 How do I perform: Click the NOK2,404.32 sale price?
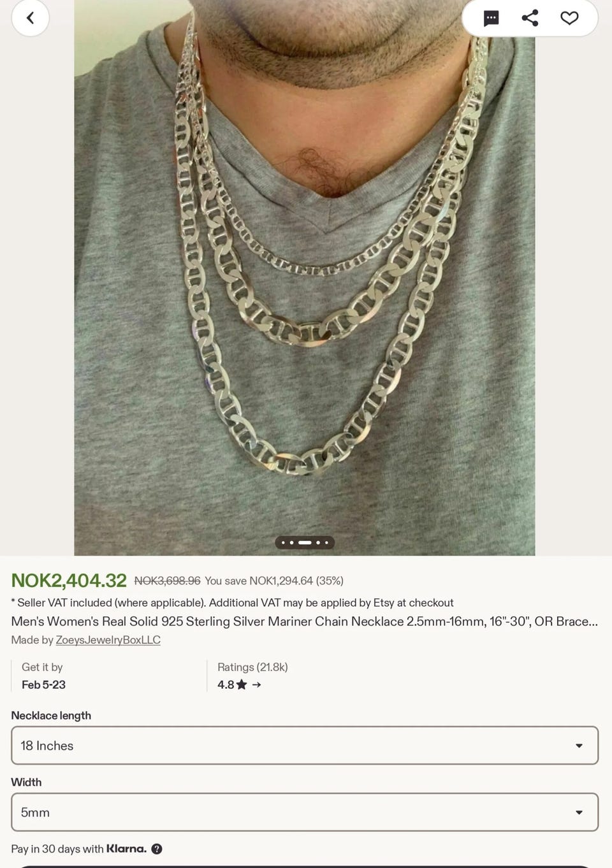point(69,581)
